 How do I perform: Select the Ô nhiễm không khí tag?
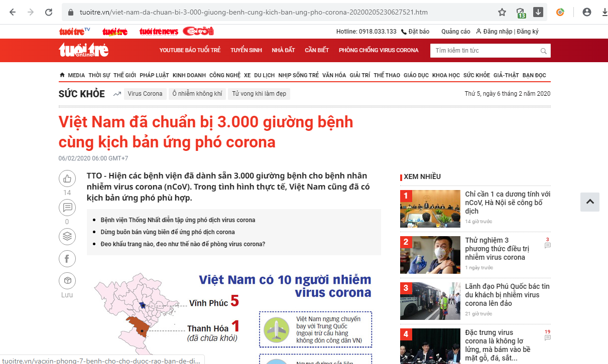coord(197,94)
